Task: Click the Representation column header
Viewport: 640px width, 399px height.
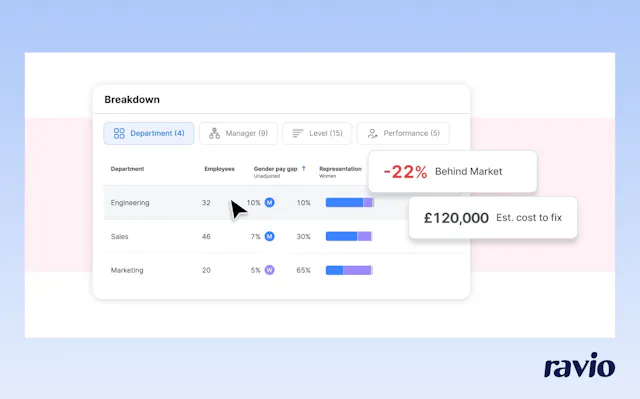Action: coord(340,169)
